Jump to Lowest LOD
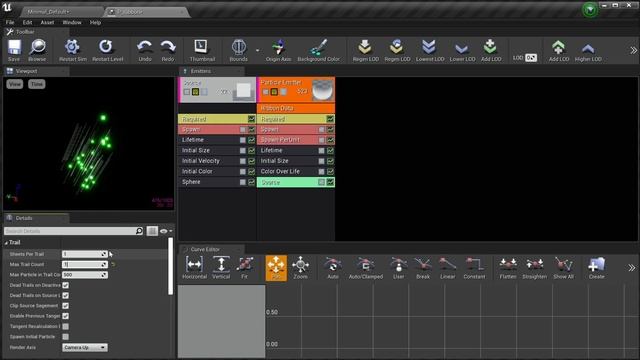This screenshot has height=360, width=640. [x=430, y=50]
